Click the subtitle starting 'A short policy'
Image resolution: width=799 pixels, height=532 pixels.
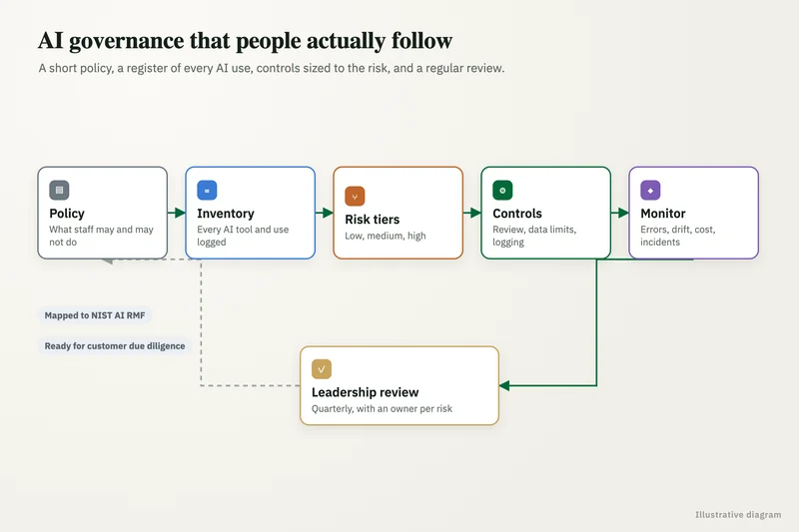(x=272, y=68)
